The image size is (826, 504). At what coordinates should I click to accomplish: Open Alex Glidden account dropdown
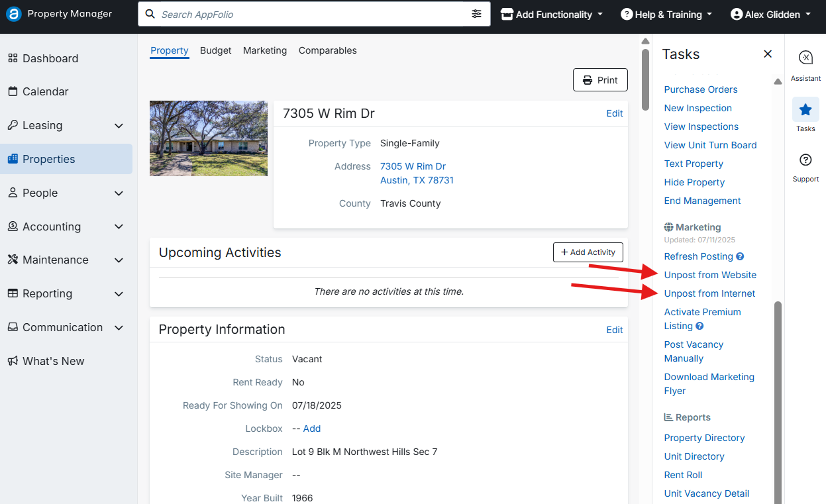771,14
